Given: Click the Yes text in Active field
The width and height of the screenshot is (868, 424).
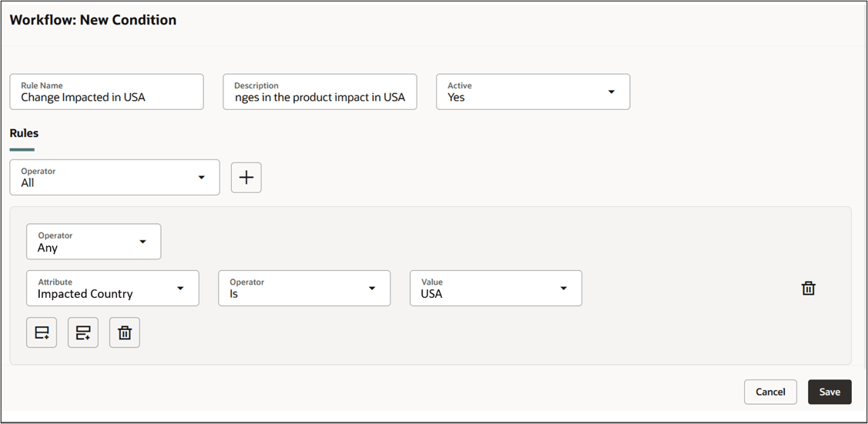Looking at the screenshot, I should [x=457, y=98].
